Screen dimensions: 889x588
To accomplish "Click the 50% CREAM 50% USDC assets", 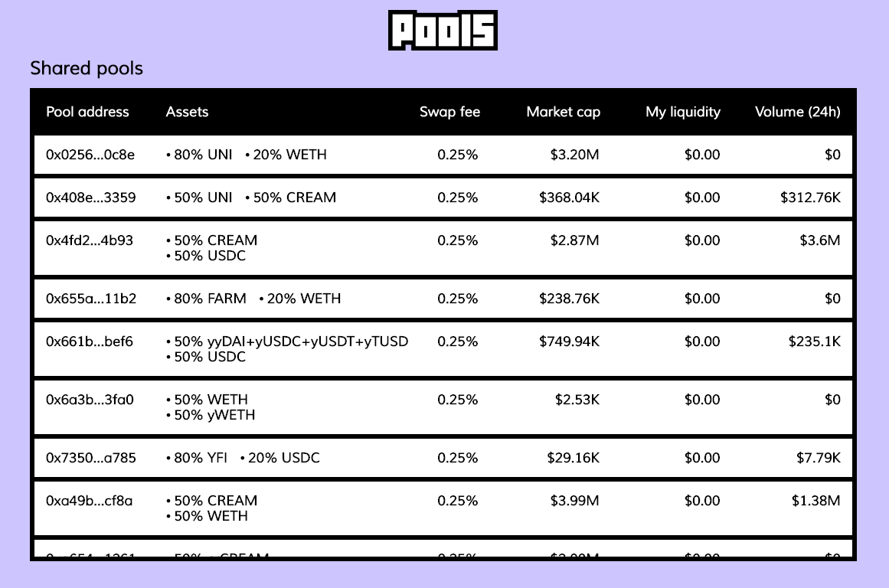I will pos(211,248).
